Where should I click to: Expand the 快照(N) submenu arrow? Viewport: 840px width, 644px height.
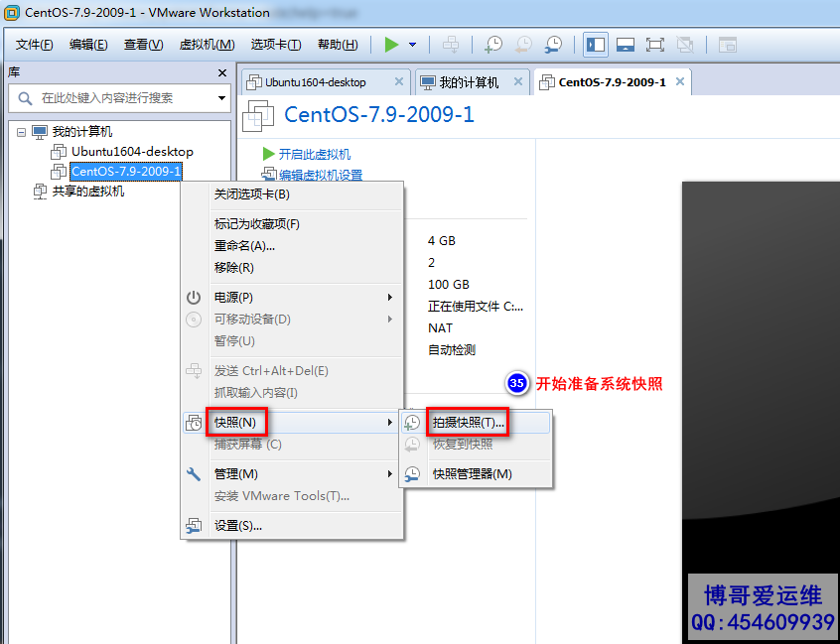(390, 423)
